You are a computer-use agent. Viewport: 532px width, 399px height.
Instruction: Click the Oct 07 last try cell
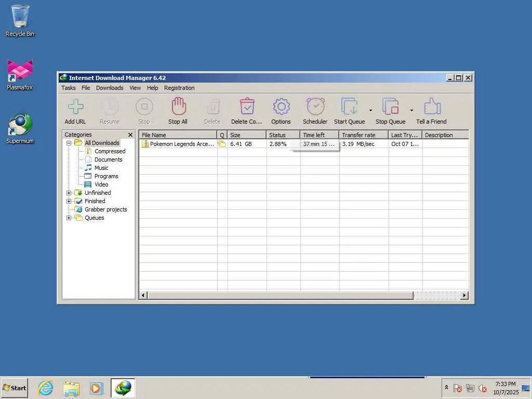click(405, 144)
